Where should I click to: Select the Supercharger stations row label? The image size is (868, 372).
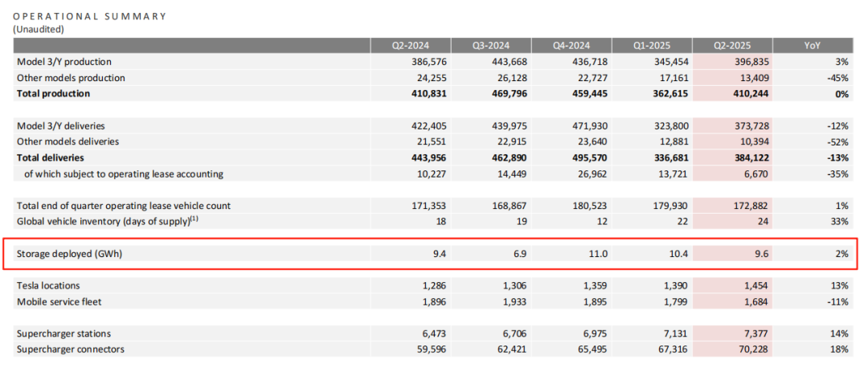coord(63,333)
